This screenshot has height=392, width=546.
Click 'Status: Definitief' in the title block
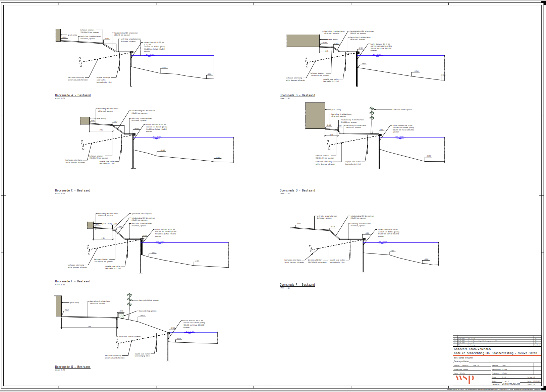point(459,373)
